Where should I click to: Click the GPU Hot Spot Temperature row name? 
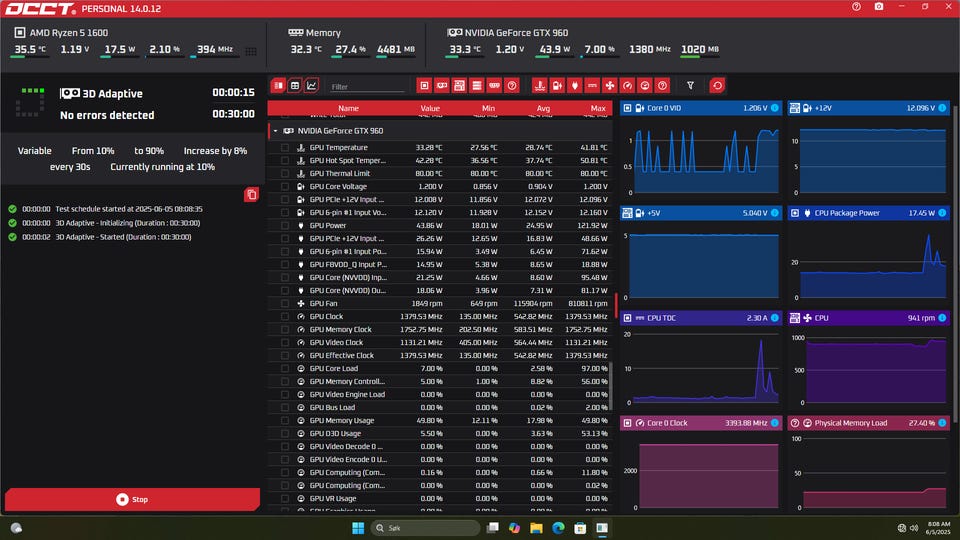[347, 160]
